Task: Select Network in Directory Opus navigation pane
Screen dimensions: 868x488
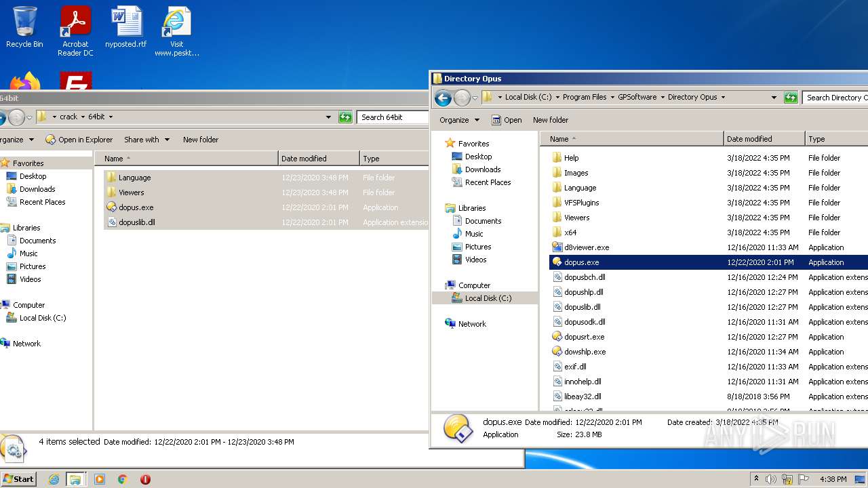Action: click(472, 324)
